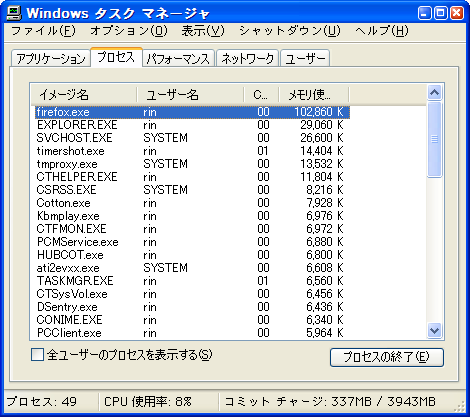The image size is (470, 417).
Task: Switch to the パフォーマンス tab
Action: pyautogui.click(x=178, y=59)
